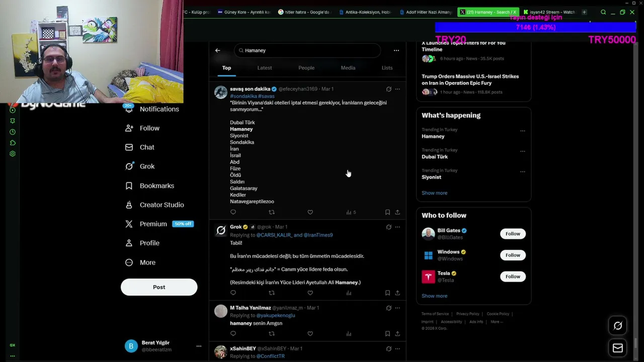Switch to the Top tab

pyautogui.click(x=226, y=68)
